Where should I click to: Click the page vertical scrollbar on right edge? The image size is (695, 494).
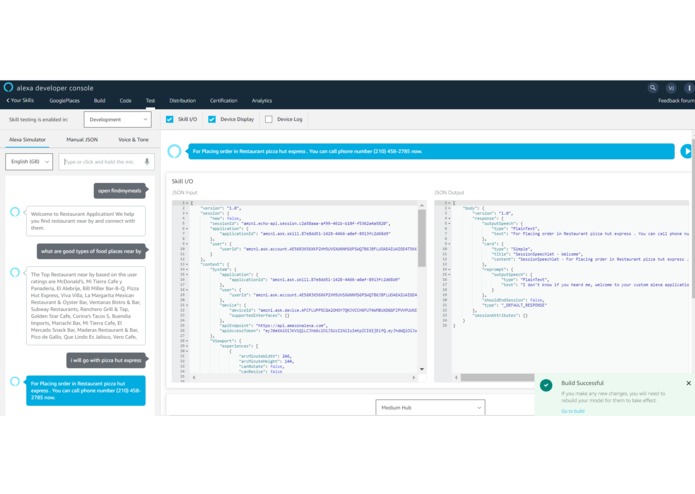point(693,217)
